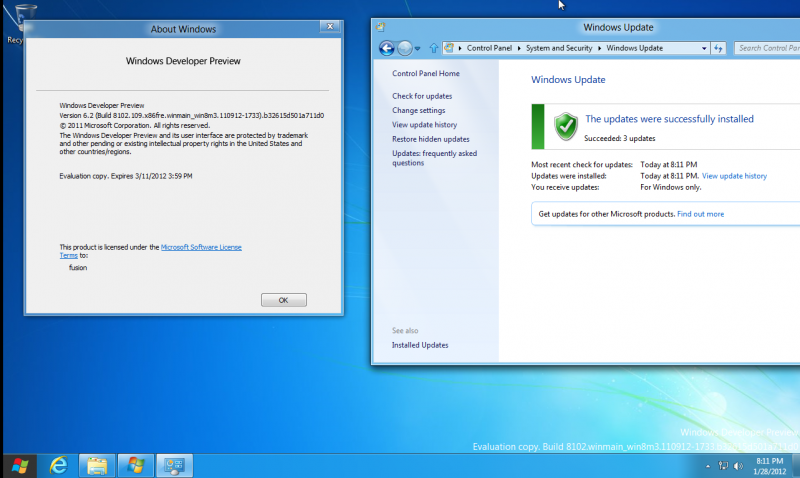Click the network tray icon
800x478 pixels.
[723, 466]
